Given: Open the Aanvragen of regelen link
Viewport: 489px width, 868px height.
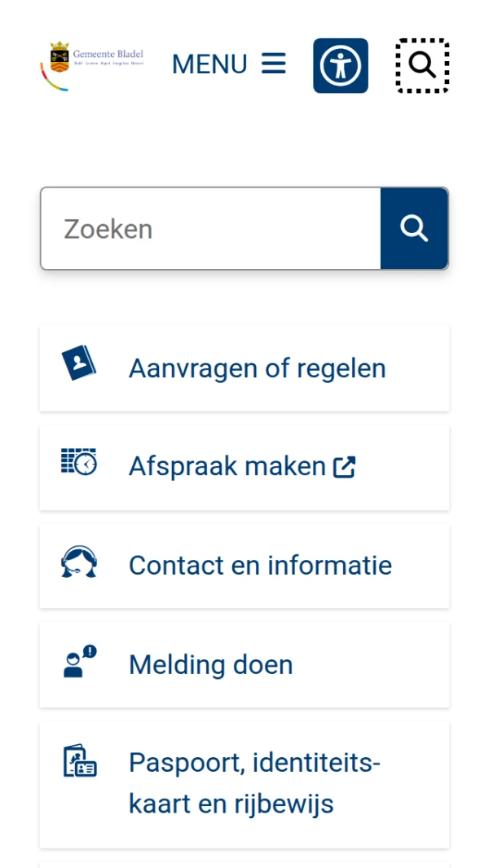Looking at the screenshot, I should (x=257, y=368).
